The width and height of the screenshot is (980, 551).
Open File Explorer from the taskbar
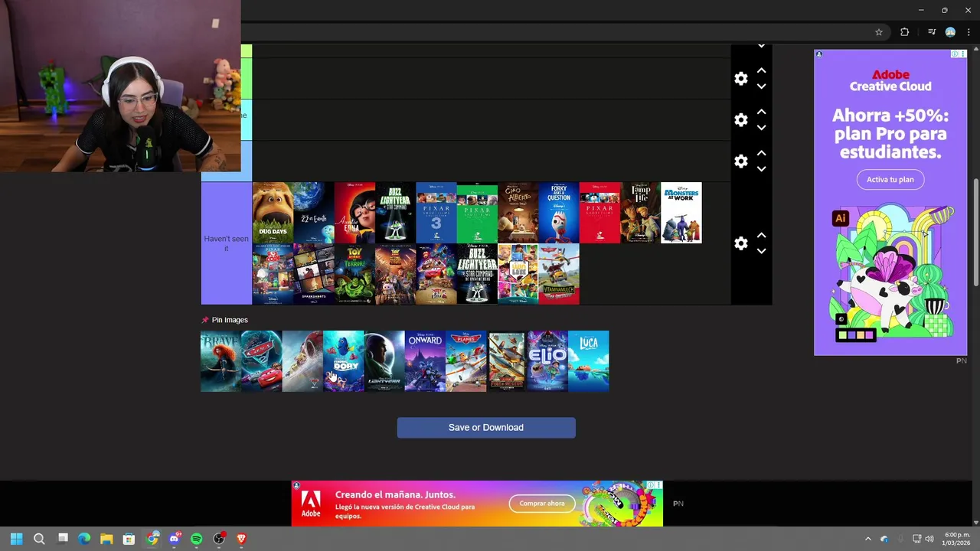point(106,539)
